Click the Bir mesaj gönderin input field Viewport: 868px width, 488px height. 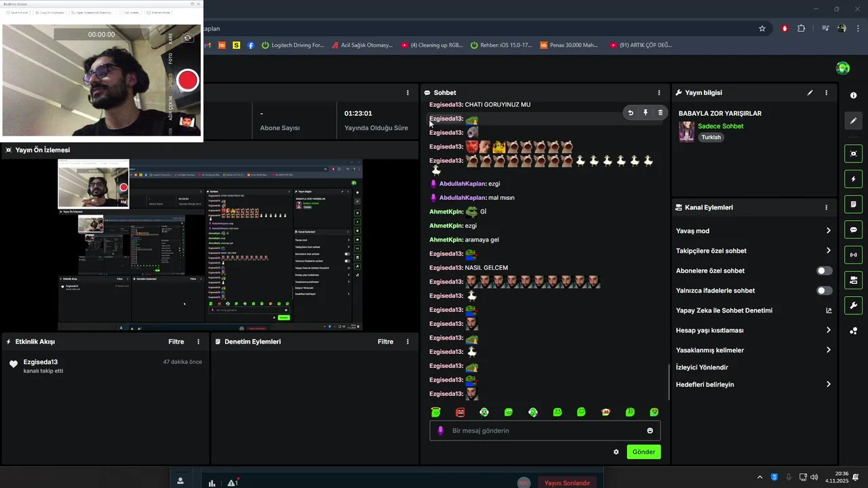[545, 430]
